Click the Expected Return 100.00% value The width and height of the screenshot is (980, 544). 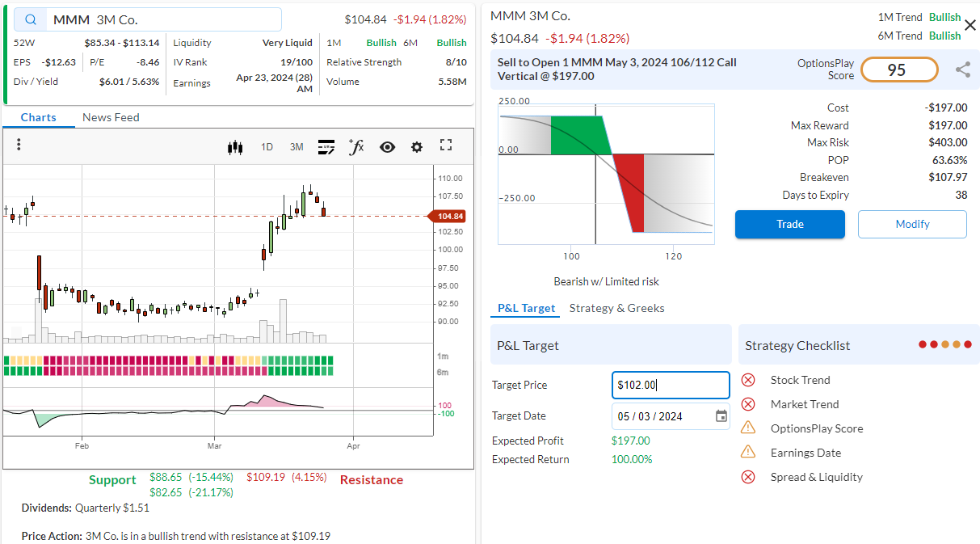632,459
